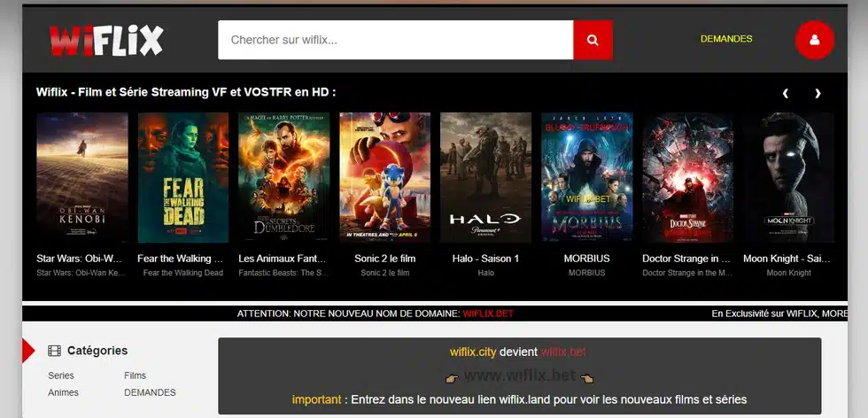The height and width of the screenshot is (418, 868).
Task: Open the Morbius poster
Action: tap(586, 178)
